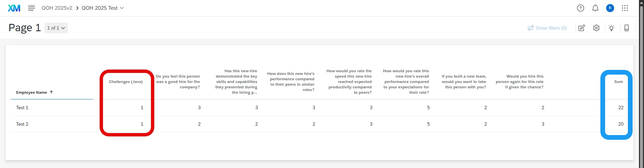The width and height of the screenshot is (644, 168).
Task: Expand the '1 of 1' page dropdown
Action: point(56,28)
